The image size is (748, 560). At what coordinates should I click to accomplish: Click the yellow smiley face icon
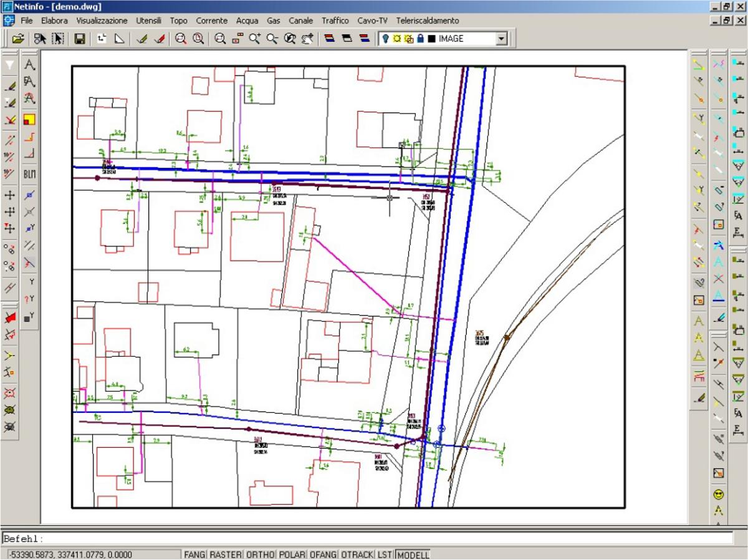click(718, 495)
